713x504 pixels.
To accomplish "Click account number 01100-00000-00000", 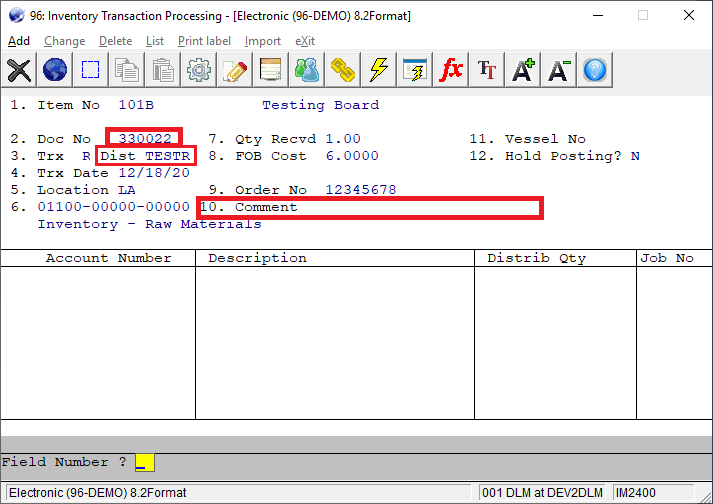I will point(113,207).
